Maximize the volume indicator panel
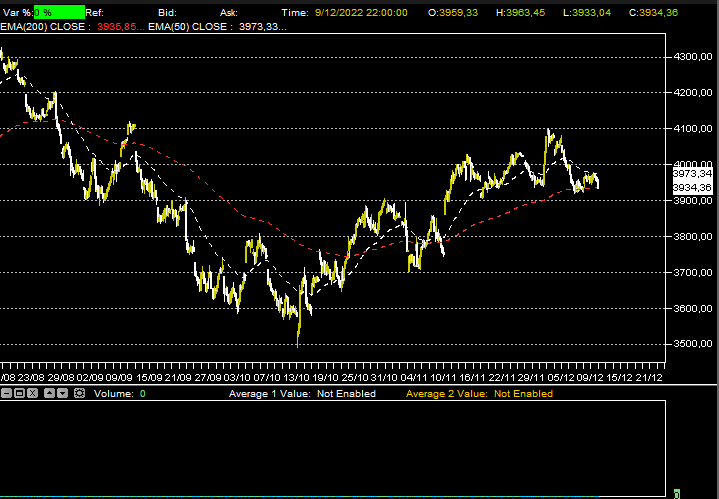Image resolution: width=719 pixels, height=499 pixels. click(x=20, y=394)
